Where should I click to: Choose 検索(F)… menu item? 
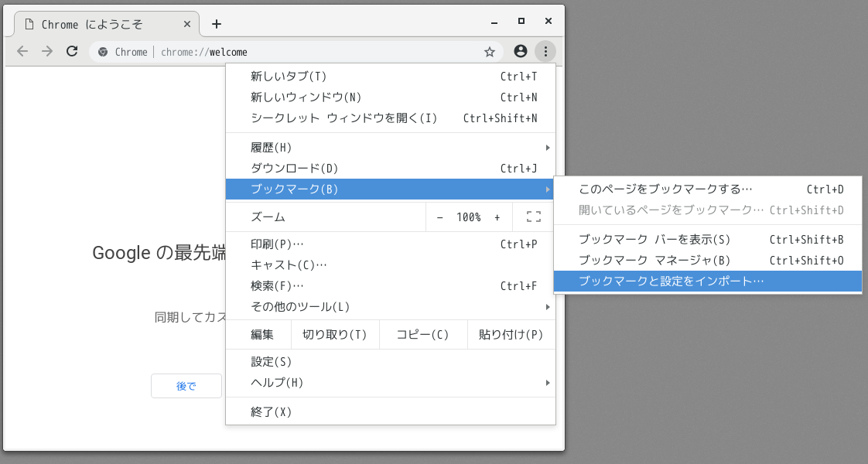(391, 286)
